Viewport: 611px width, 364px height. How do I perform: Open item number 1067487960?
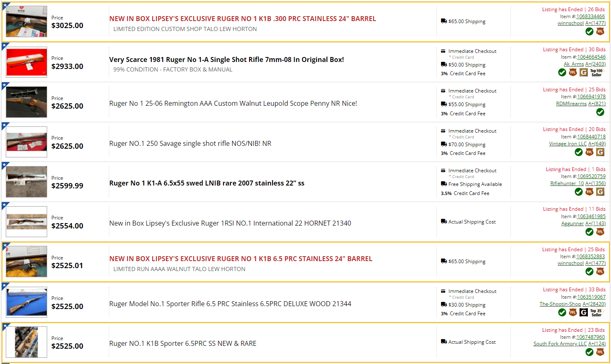[x=590, y=337]
